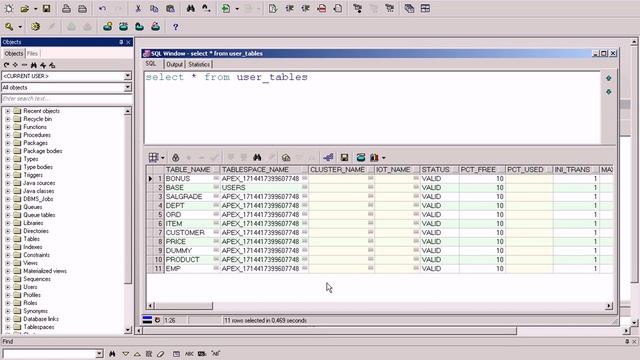This screenshot has width=640, height=360.
Task: Expand the Recent objects folder
Action: pyautogui.click(x=7, y=111)
